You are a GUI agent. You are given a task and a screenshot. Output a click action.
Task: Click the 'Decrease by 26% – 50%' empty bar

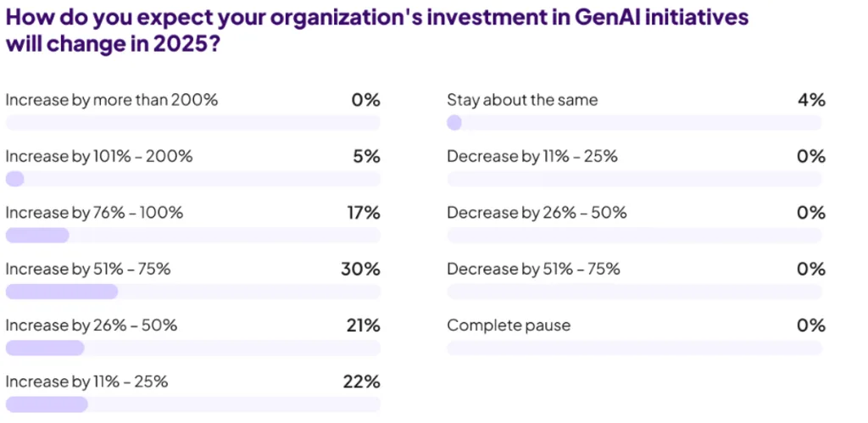[x=634, y=236]
